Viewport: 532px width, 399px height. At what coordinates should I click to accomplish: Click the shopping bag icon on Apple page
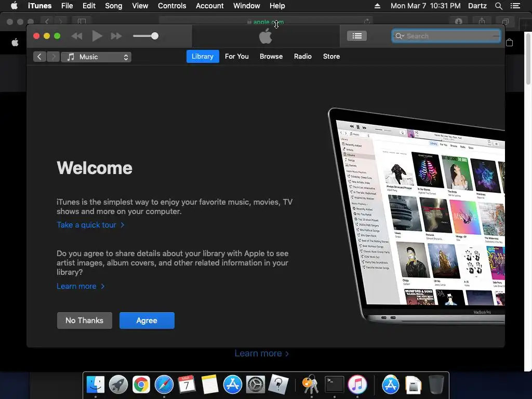pos(509,43)
